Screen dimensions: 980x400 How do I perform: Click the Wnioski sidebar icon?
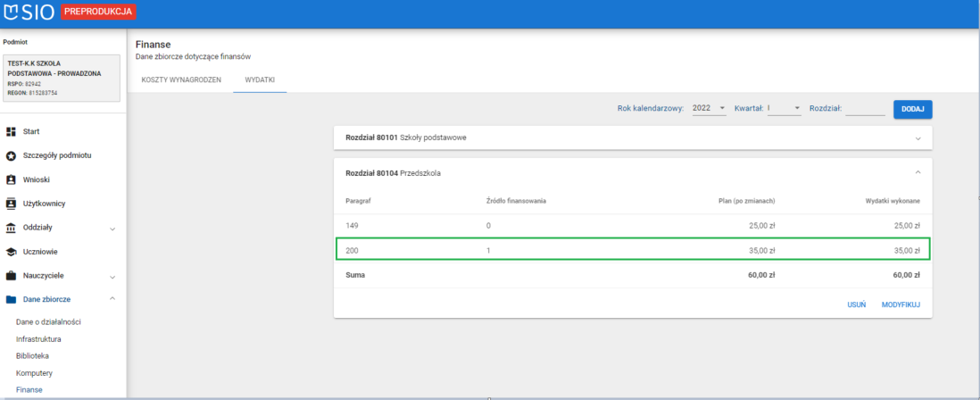(12, 179)
